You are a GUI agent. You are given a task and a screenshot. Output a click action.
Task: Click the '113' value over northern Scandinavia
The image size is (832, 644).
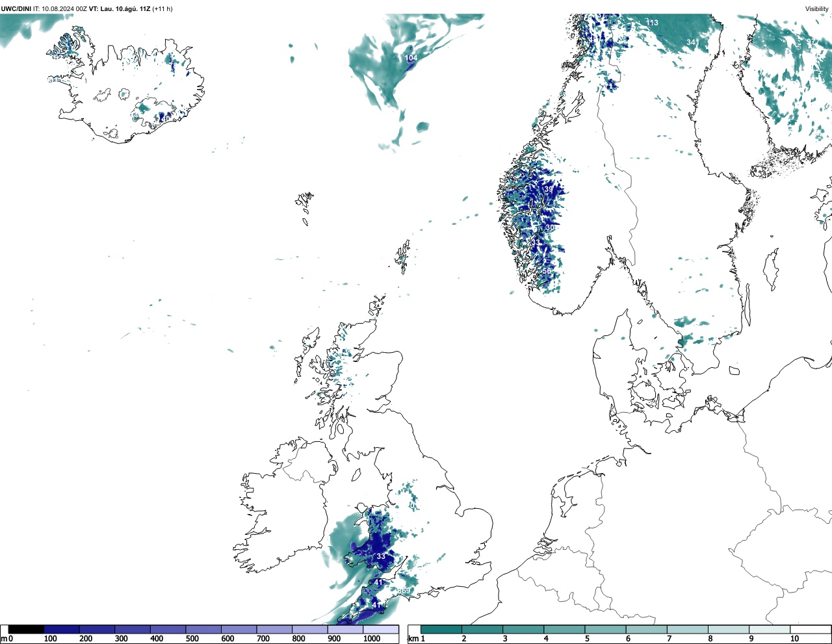(x=652, y=23)
